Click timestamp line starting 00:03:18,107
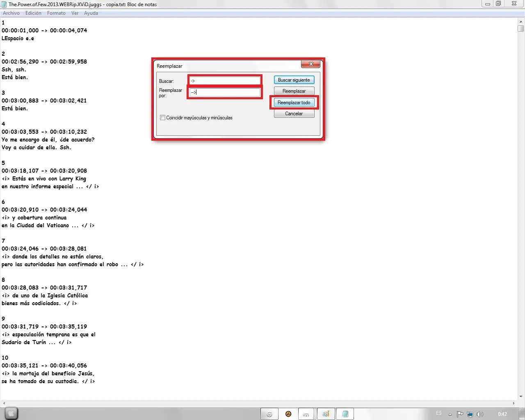525x420 pixels. coord(44,171)
